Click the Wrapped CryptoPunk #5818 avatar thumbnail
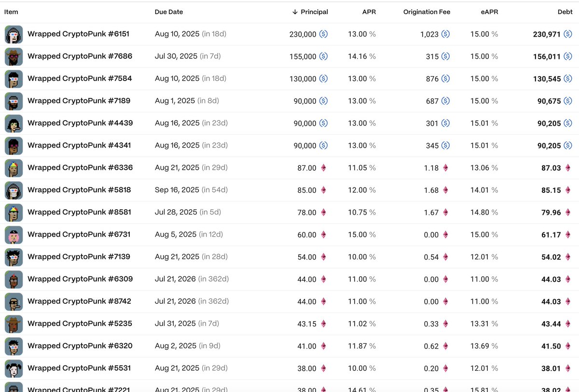 [14, 190]
